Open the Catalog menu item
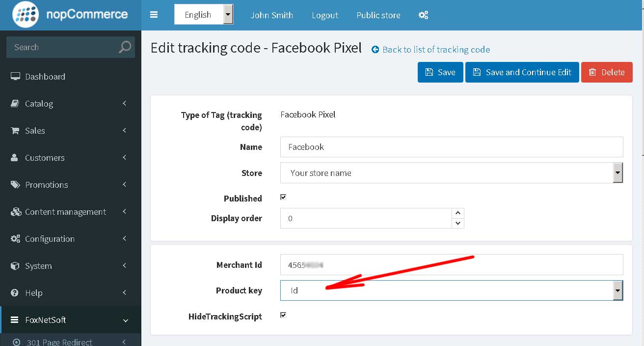The height and width of the screenshot is (346, 644). (71, 103)
